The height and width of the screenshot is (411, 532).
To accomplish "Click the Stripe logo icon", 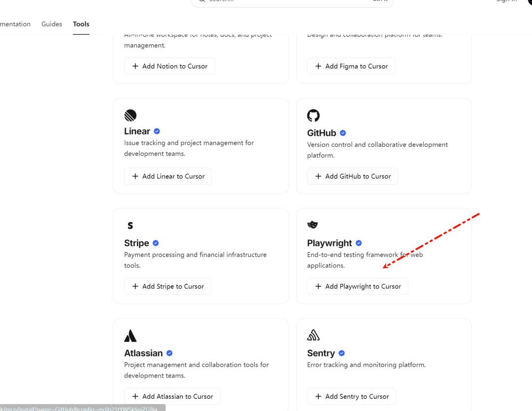I will coord(130,226).
